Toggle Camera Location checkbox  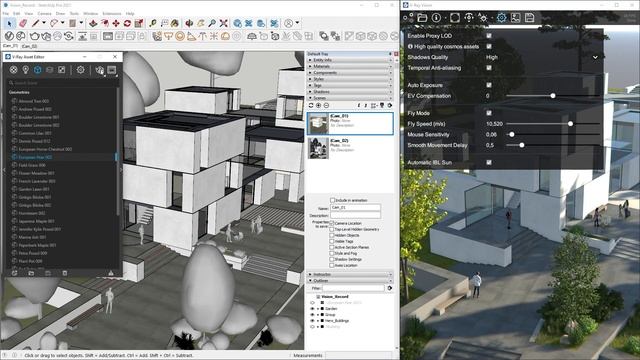(331, 223)
